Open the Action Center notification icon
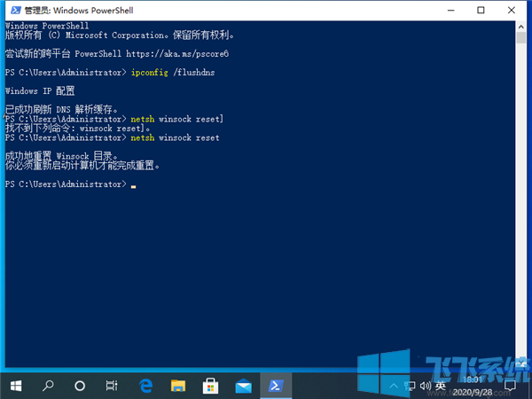The height and width of the screenshot is (399, 532). click(x=510, y=386)
